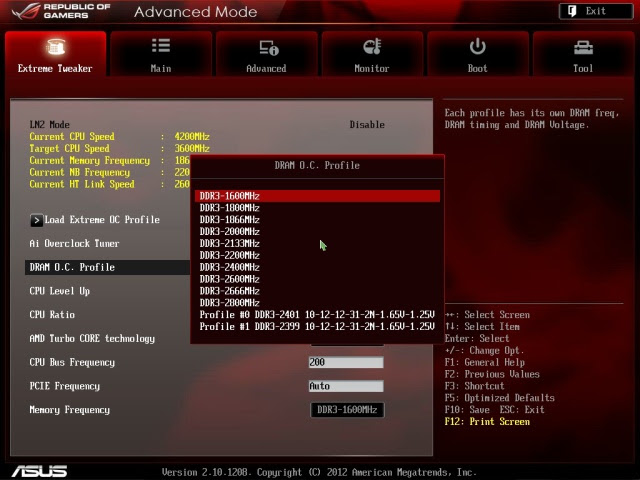
Task: Click the F10: Save ESC: Exit hint
Action: pos(495,409)
